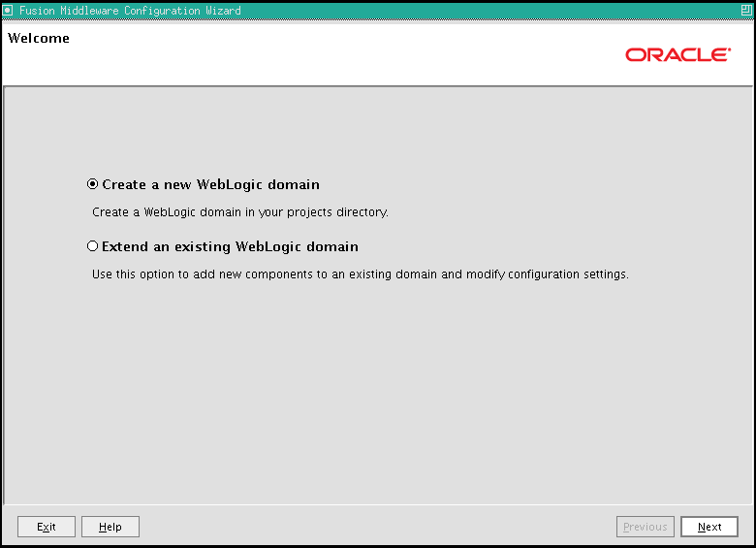Click text 'Create a WebLogic domain in your projects directory.'

[240, 212]
